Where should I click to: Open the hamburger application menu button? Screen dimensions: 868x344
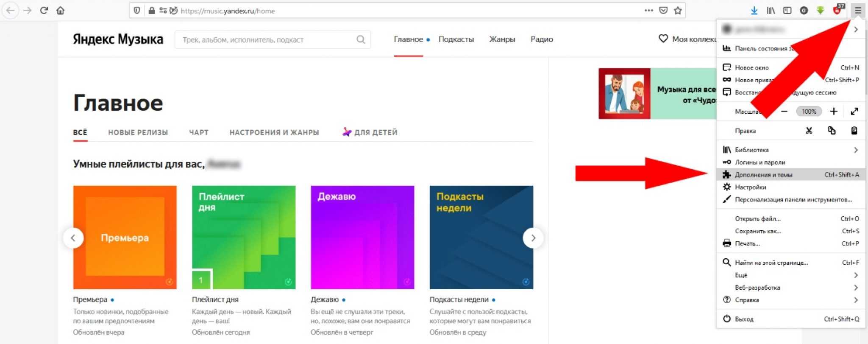point(858,11)
